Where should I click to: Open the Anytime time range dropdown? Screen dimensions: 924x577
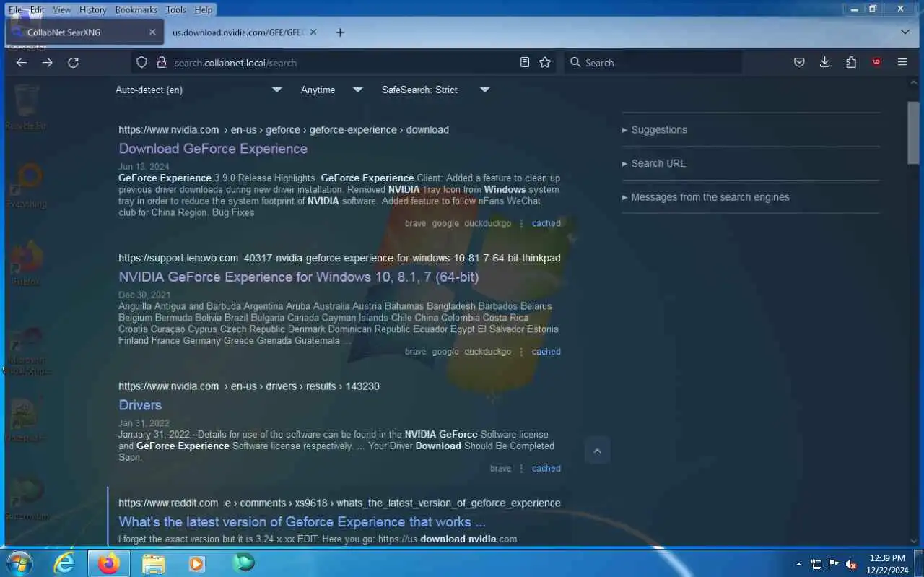[x=331, y=90]
